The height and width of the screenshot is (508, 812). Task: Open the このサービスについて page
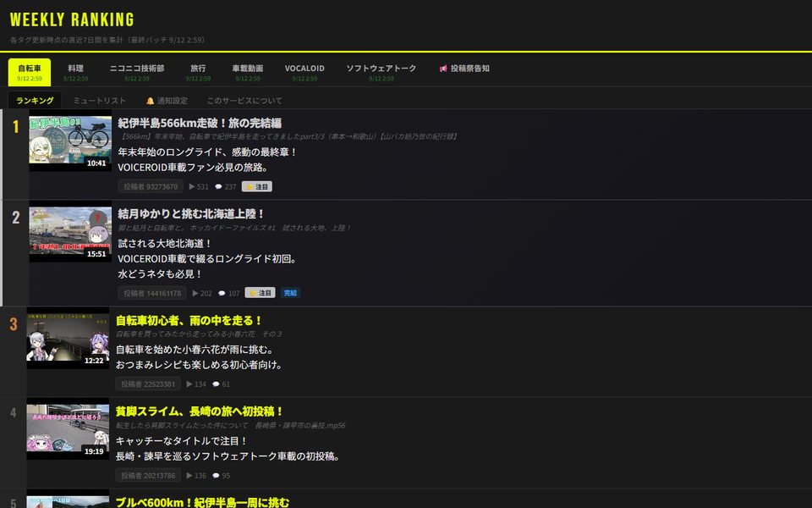point(244,101)
